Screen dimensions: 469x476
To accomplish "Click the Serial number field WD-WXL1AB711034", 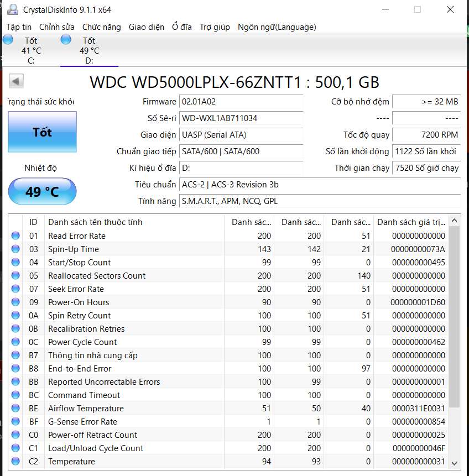I will 241,118.
